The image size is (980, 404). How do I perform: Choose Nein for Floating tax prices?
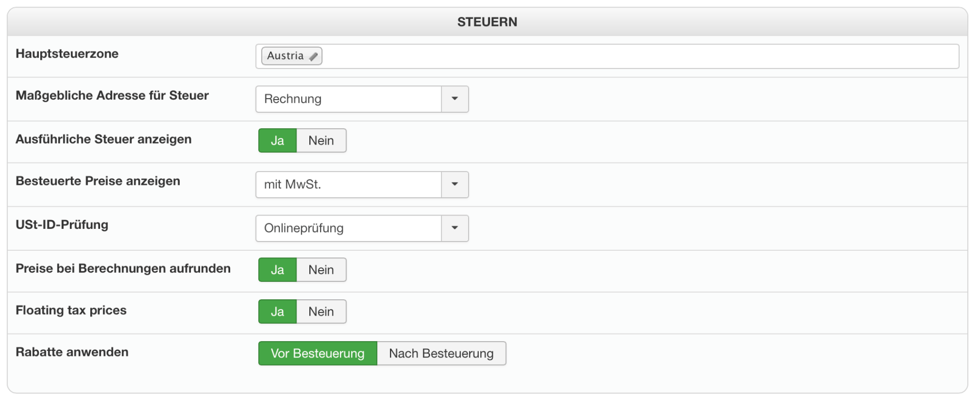pos(321,312)
